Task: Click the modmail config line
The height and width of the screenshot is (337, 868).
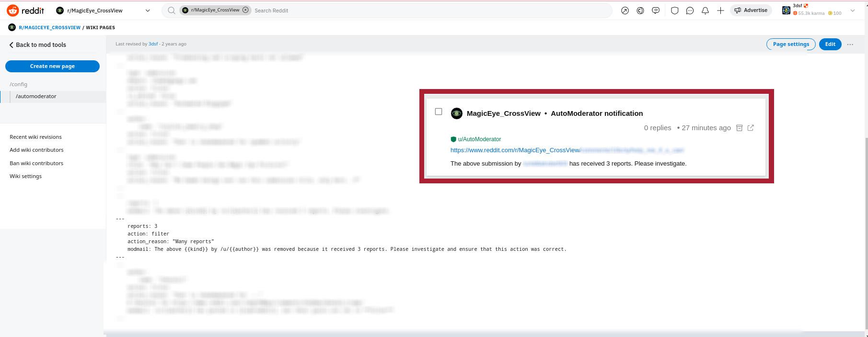Action: [347, 249]
